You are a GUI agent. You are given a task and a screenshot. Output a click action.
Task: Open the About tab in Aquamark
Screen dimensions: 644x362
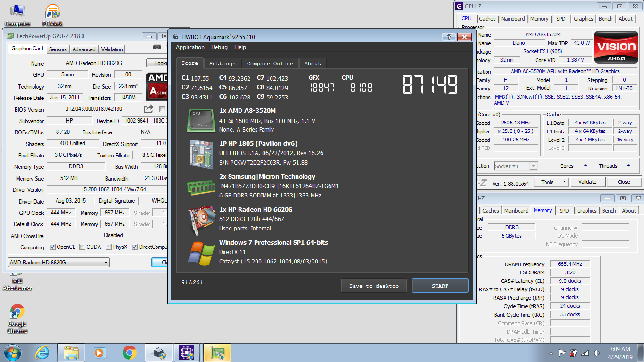point(312,63)
